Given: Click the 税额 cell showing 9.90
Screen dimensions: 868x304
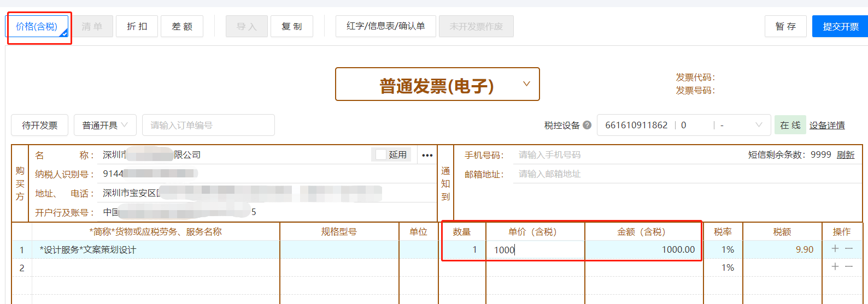Looking at the screenshot, I should [782, 249].
